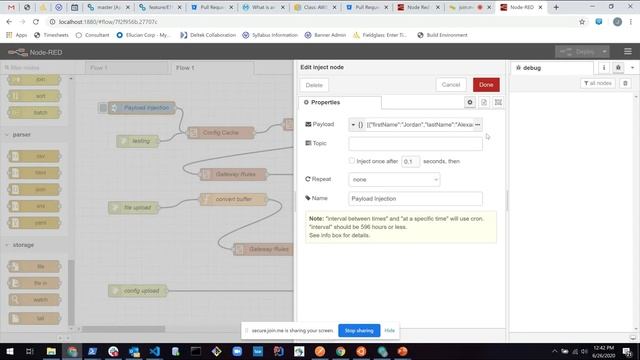Click the Deploy button
The image size is (640, 360).
coord(578,52)
